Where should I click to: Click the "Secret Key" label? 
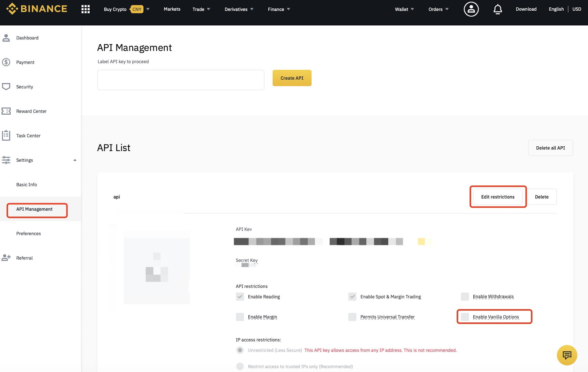tap(247, 260)
